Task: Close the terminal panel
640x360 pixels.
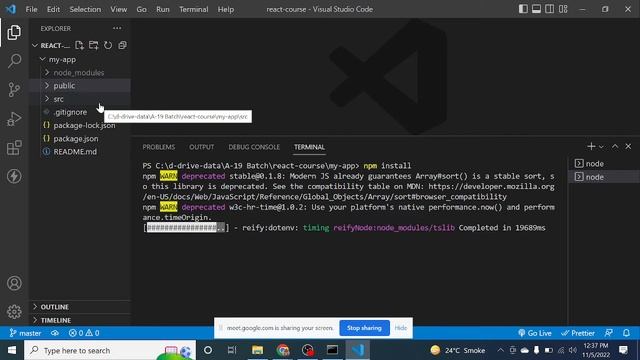Action: 628,146
